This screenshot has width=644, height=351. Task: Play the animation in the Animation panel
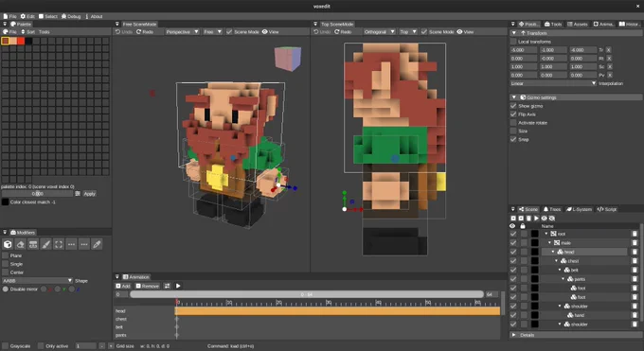178,286
